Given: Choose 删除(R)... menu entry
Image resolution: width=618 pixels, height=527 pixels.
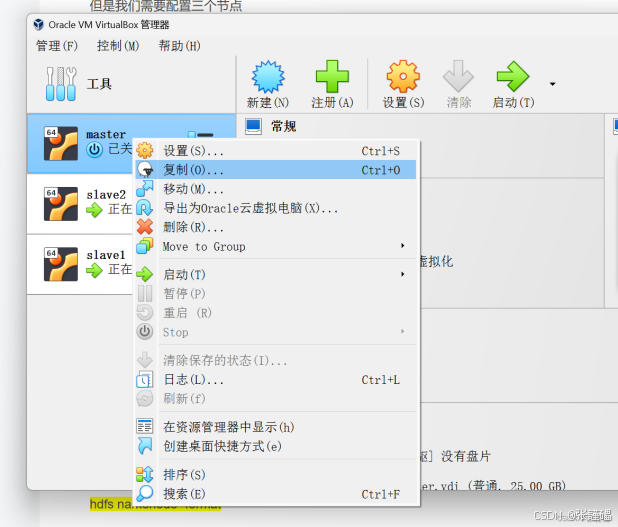Looking at the screenshot, I should [275, 227].
